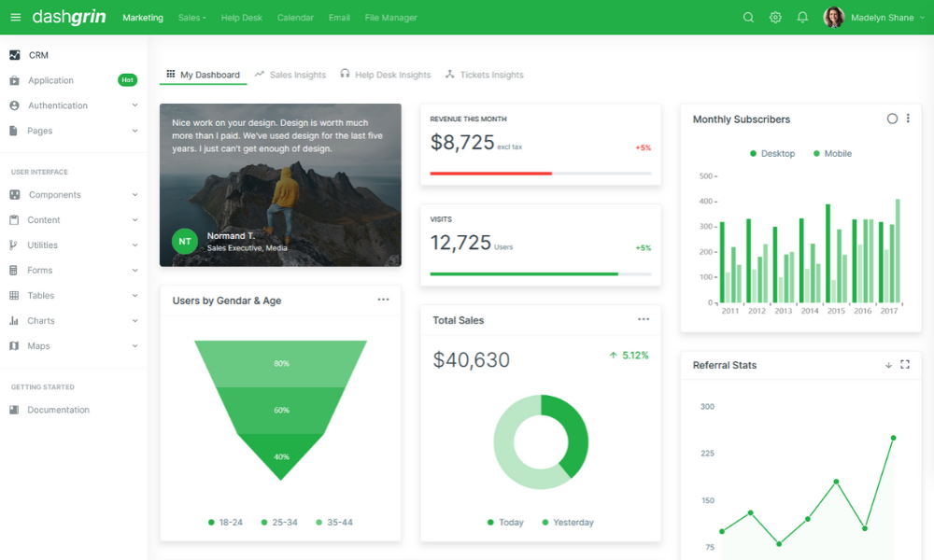Toggle the Desktop series in chart legend
Screen dimensions: 934x560
(x=772, y=154)
